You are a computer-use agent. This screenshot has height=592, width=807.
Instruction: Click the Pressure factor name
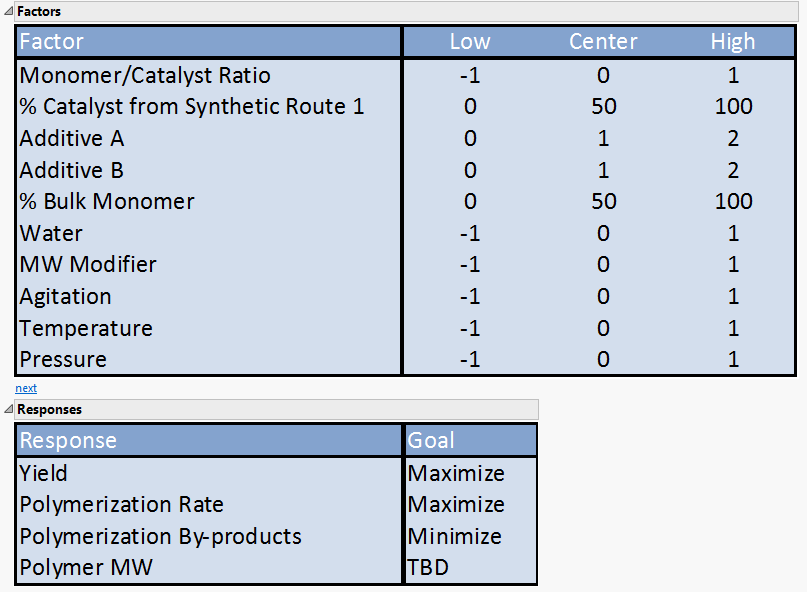click(63, 359)
